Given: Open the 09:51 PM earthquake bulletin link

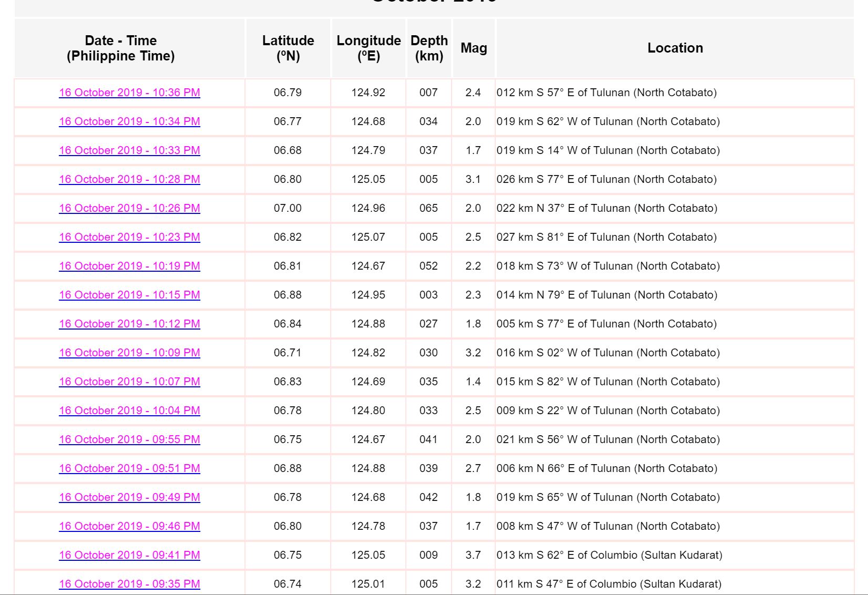Looking at the screenshot, I should pos(129,468).
